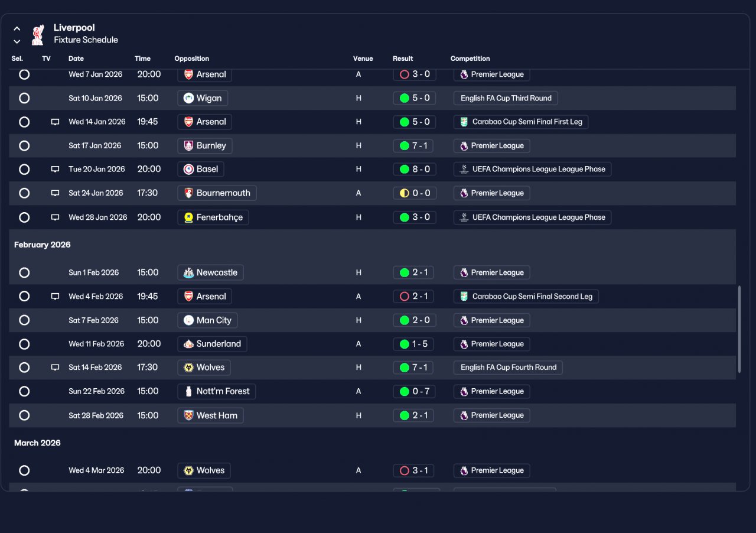Open Nott'm Forest opposition button
Screen dimensions: 756x533
(217, 391)
